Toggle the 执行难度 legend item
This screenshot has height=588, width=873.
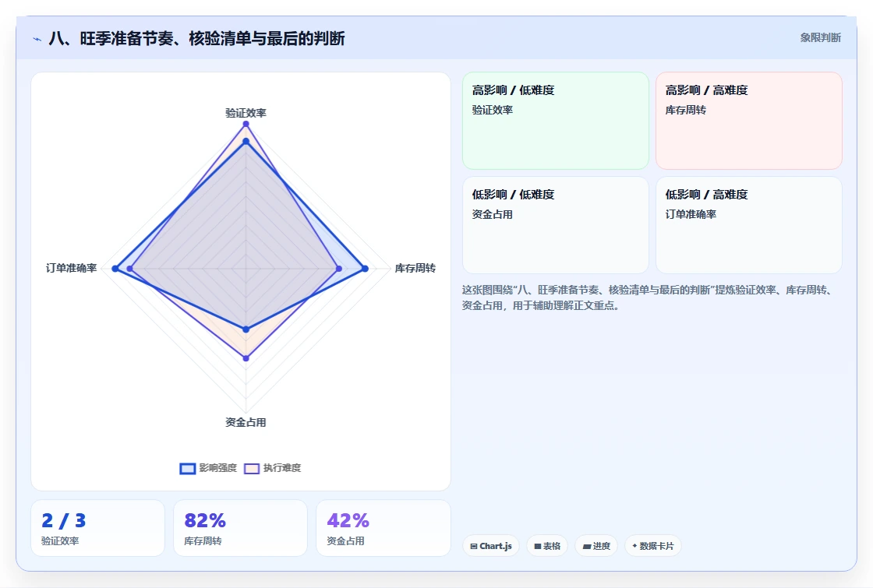point(273,468)
